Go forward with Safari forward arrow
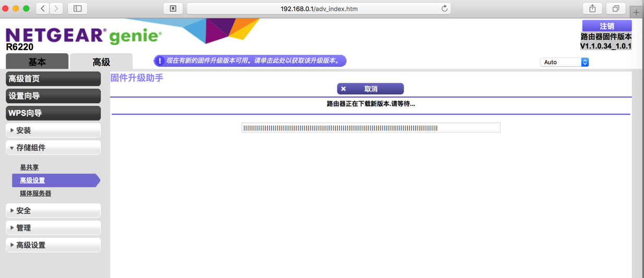Image resolution: width=644 pixels, height=278 pixels. tap(56, 8)
